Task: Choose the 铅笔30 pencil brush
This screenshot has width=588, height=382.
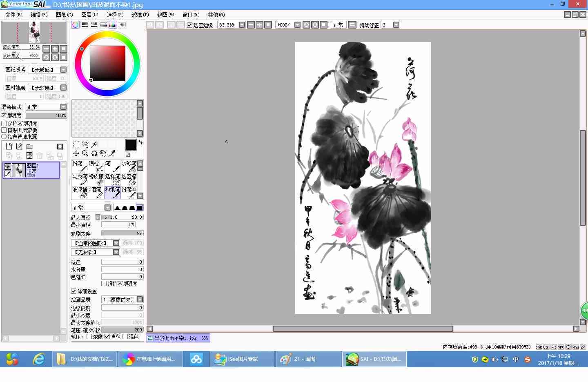Action: point(129,193)
